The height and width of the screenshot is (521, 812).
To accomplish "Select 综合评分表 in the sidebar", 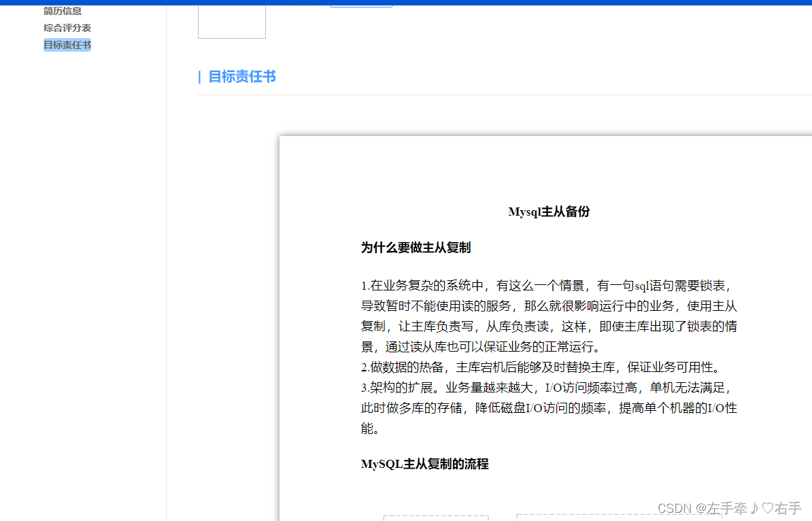I will [x=67, y=28].
